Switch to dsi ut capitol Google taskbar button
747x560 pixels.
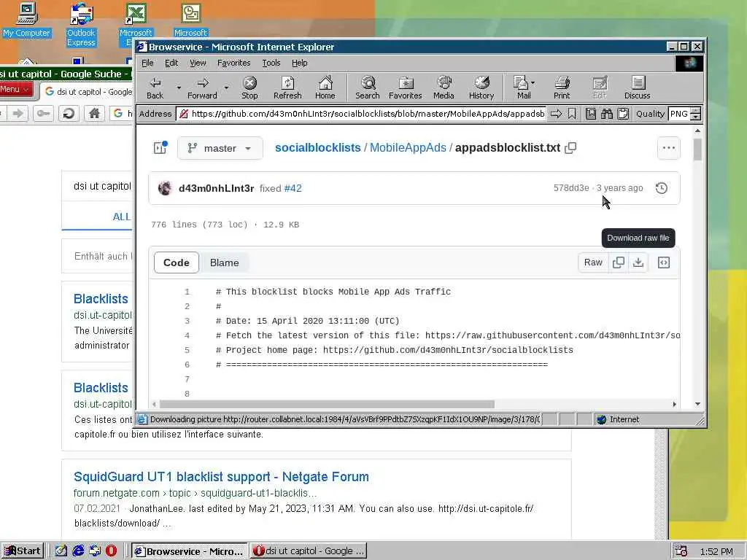pyautogui.click(x=309, y=551)
